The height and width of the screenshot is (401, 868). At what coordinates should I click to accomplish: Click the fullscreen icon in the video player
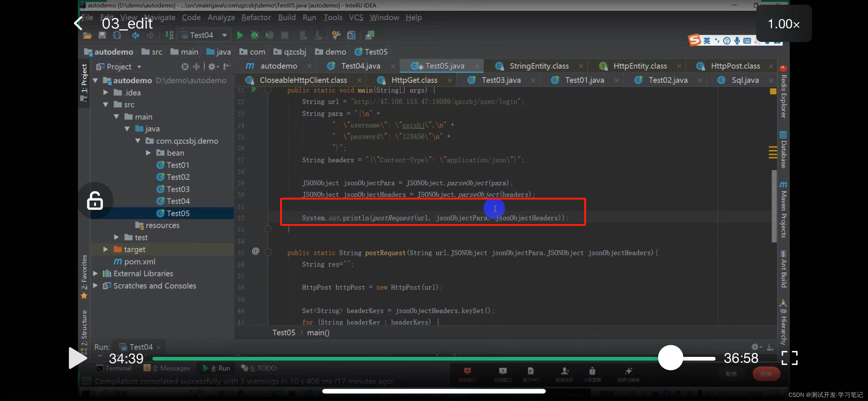pyautogui.click(x=789, y=358)
